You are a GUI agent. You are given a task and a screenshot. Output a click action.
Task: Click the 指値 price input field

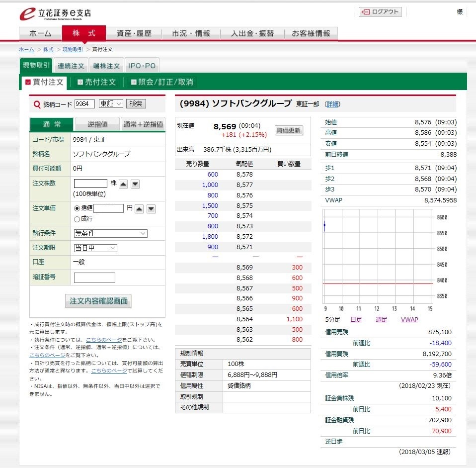coord(109,208)
